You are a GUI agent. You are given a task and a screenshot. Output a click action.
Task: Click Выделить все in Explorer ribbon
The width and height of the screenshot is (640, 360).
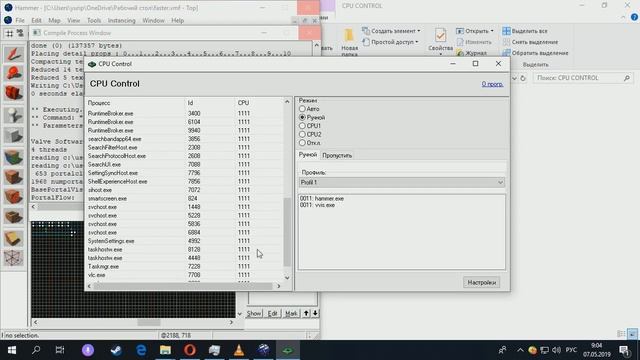pos(525,31)
